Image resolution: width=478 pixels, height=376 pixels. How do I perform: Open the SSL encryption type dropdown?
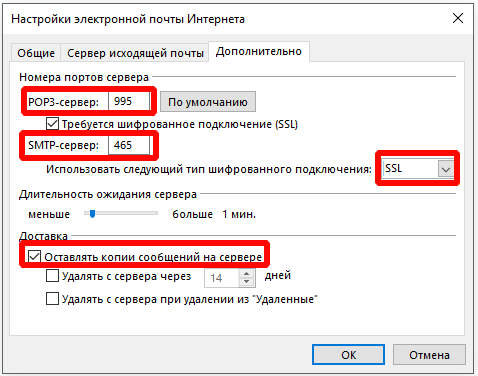[x=417, y=168]
